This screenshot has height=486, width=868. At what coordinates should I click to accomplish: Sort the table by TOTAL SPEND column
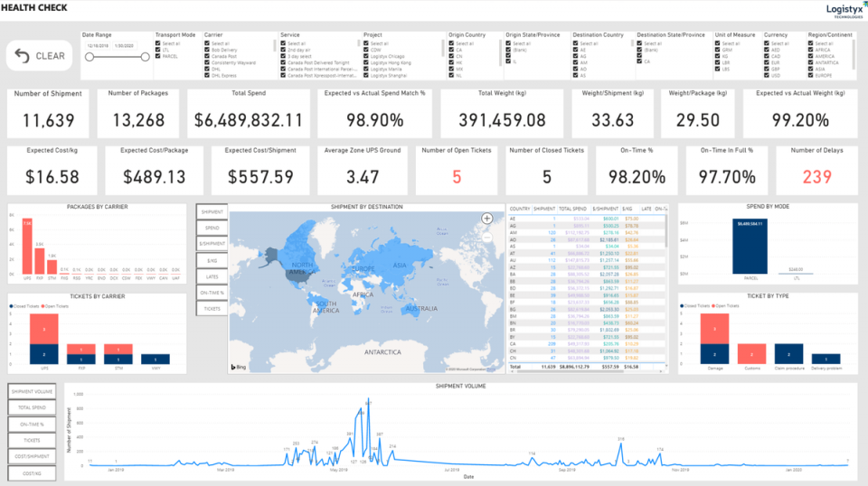coord(575,208)
